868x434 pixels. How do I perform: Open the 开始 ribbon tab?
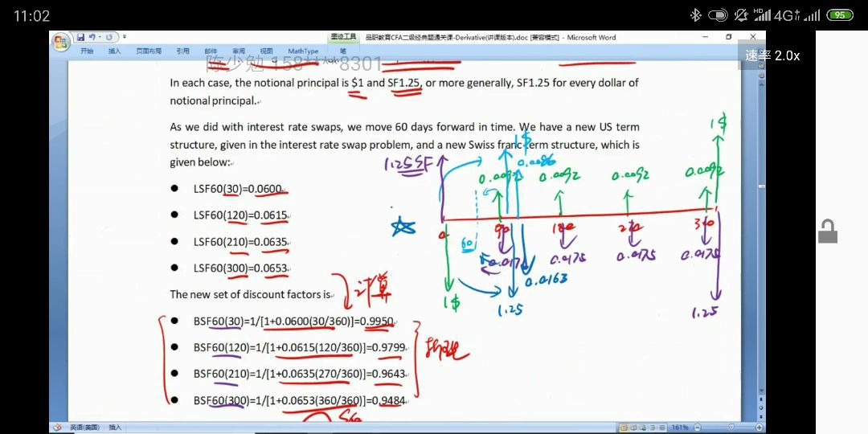(87, 51)
